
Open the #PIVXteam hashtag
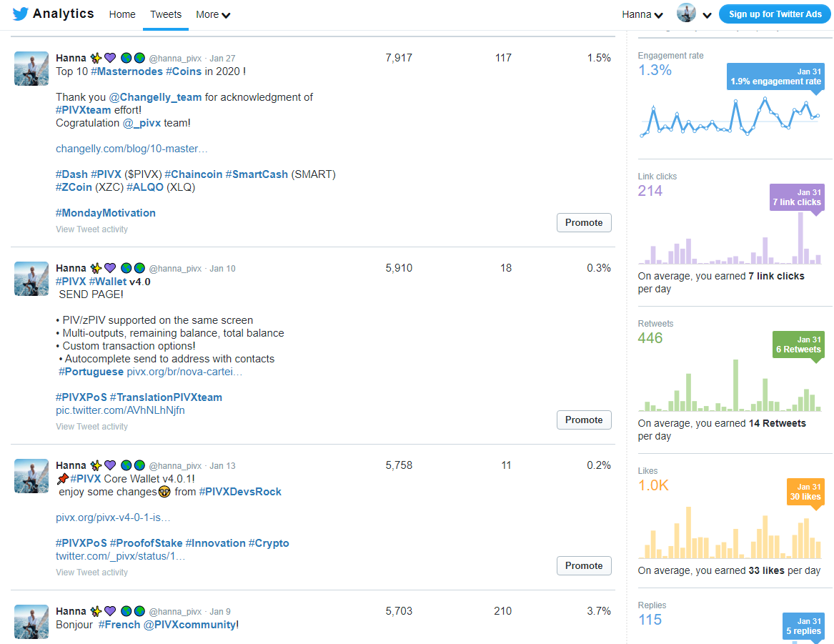[84, 110]
